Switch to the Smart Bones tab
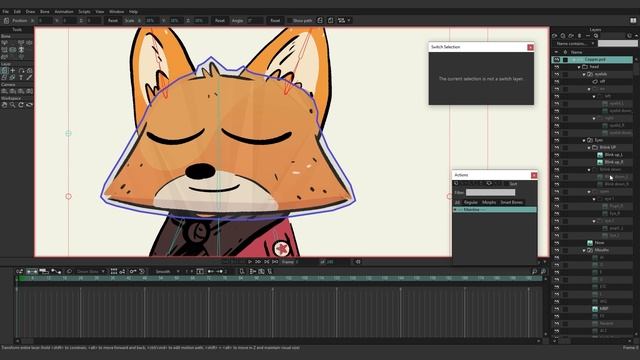 tap(511, 202)
